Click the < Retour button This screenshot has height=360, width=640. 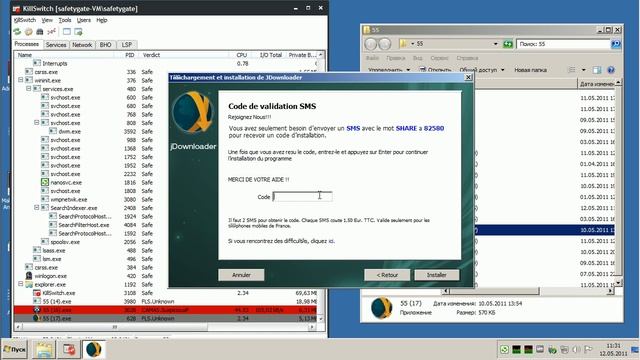(387, 275)
